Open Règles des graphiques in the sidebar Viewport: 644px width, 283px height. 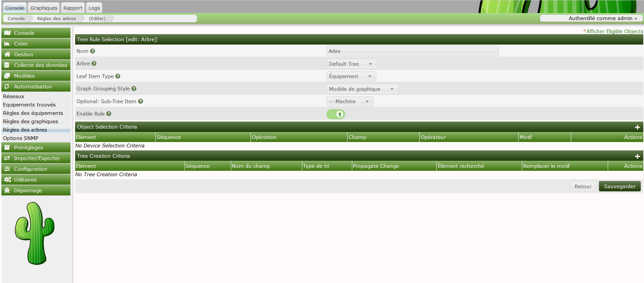tap(31, 122)
